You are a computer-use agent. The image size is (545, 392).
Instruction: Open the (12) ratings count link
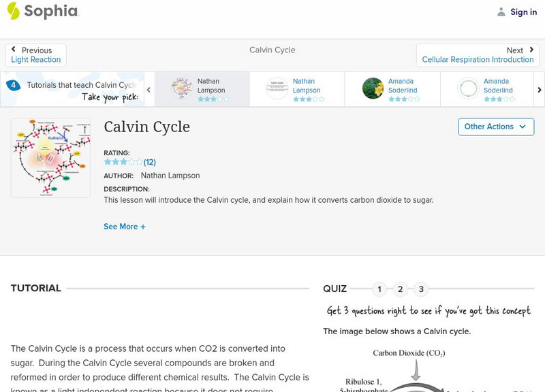pyautogui.click(x=150, y=162)
